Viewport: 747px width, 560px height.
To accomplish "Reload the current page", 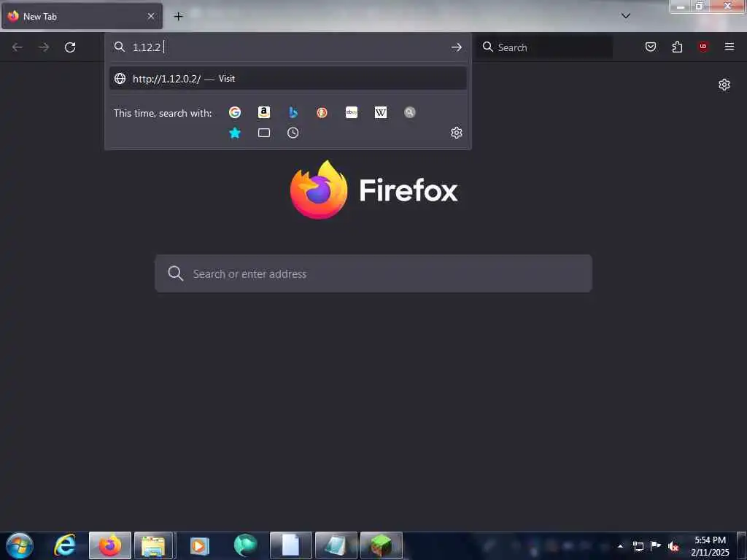I will coord(70,47).
